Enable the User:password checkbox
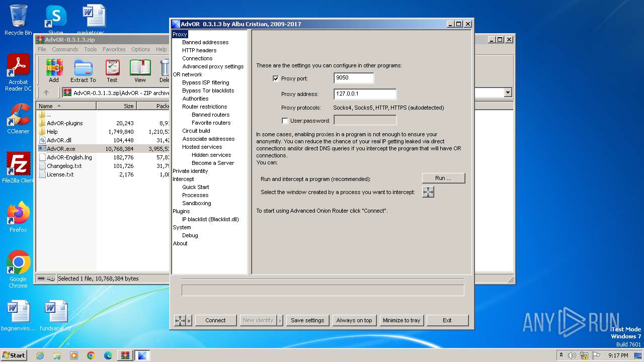644x362 pixels. coord(285,121)
